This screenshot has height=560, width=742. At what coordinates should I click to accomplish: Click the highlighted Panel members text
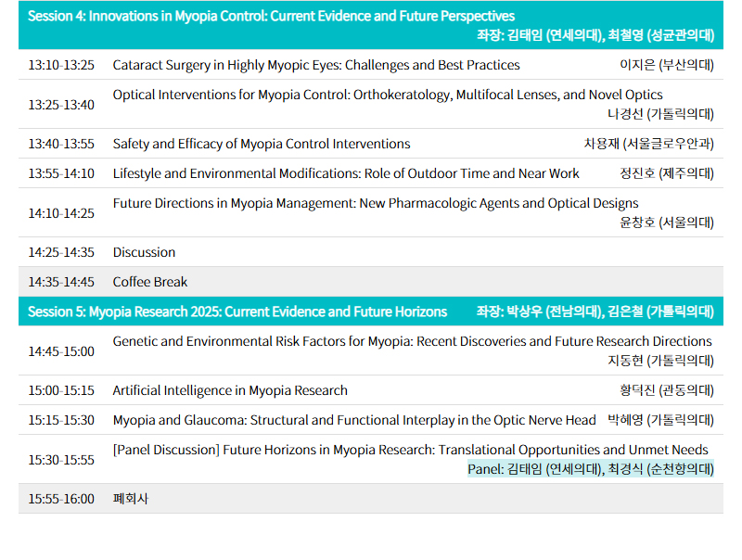pos(590,469)
